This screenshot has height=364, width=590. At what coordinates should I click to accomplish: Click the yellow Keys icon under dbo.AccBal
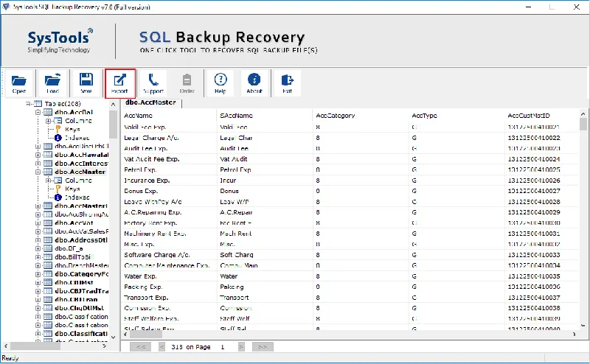58,130
